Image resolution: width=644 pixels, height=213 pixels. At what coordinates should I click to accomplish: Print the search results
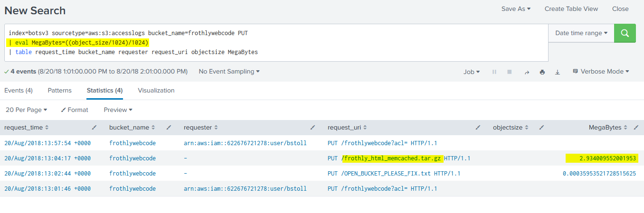click(542, 72)
